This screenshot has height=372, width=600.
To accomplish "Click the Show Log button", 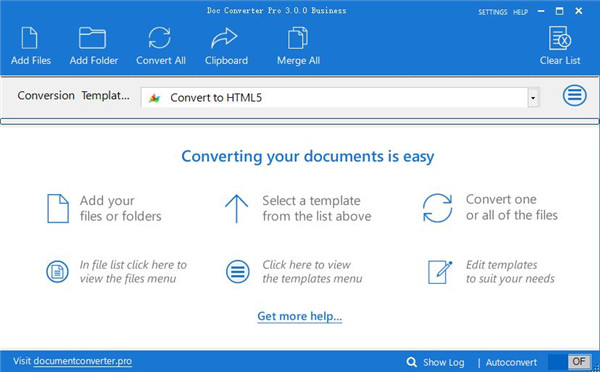I will (x=443, y=362).
